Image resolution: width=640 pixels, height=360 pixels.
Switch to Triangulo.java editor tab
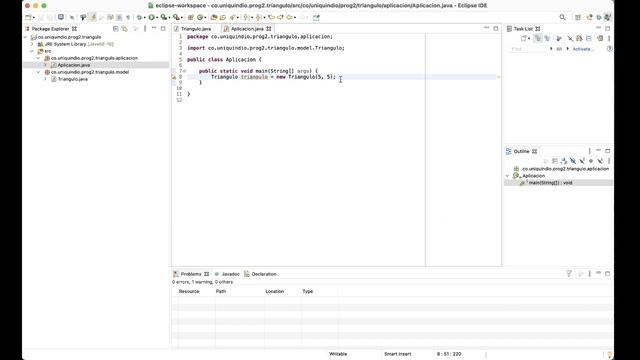click(x=196, y=29)
